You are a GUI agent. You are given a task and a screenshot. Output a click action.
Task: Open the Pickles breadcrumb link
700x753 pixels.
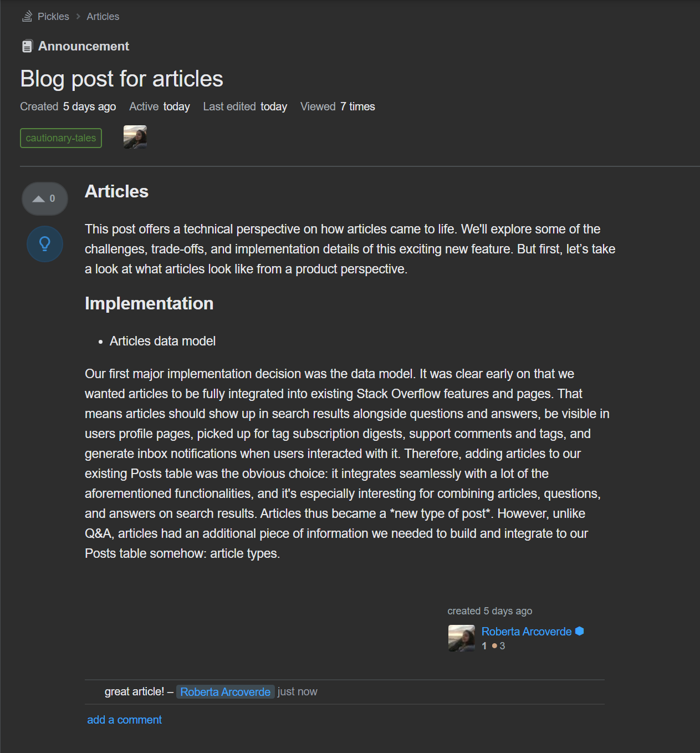[x=53, y=17]
